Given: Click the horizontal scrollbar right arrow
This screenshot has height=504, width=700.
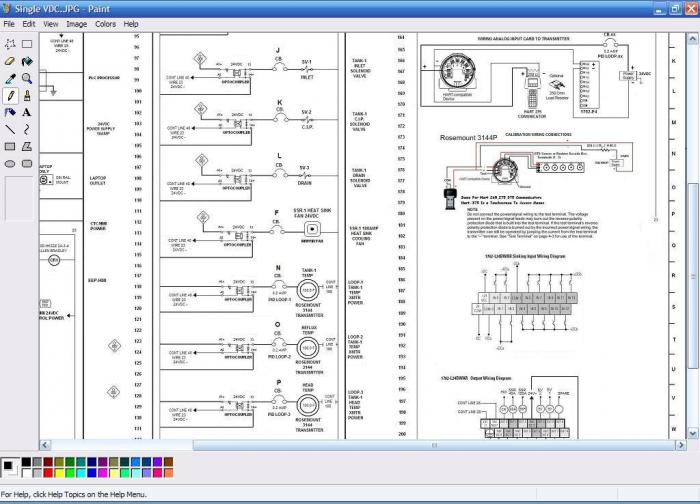Looking at the screenshot, I should [681, 445].
